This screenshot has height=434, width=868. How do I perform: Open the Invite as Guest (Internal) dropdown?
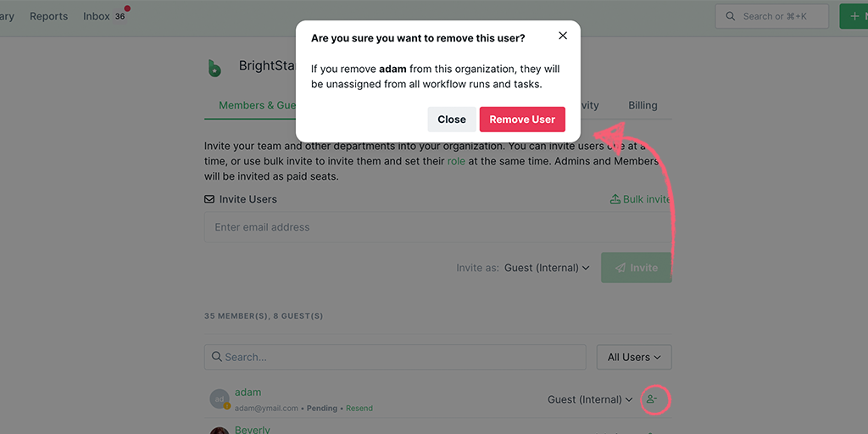click(x=547, y=268)
